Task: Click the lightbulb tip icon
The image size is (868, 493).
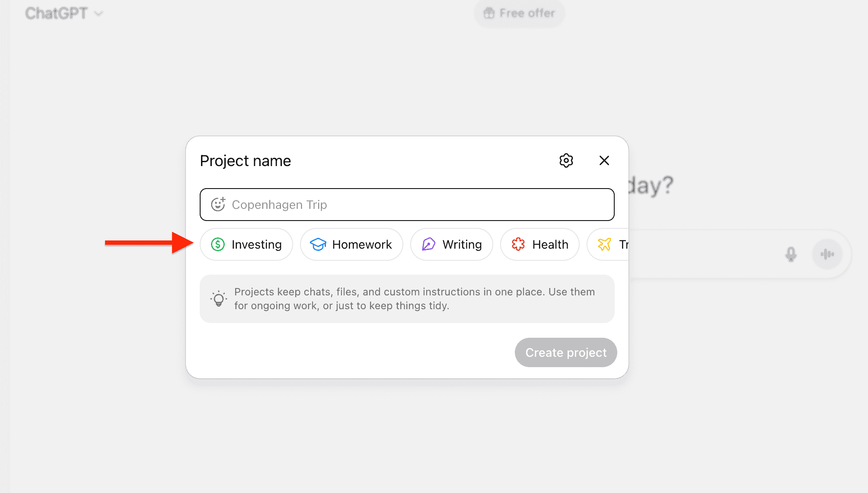Action: pyautogui.click(x=219, y=298)
